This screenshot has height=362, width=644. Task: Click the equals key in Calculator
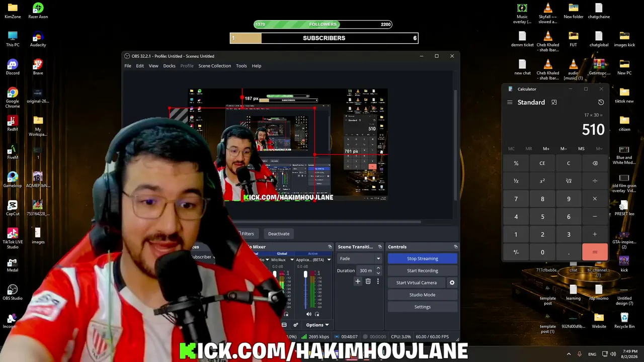coord(595,252)
